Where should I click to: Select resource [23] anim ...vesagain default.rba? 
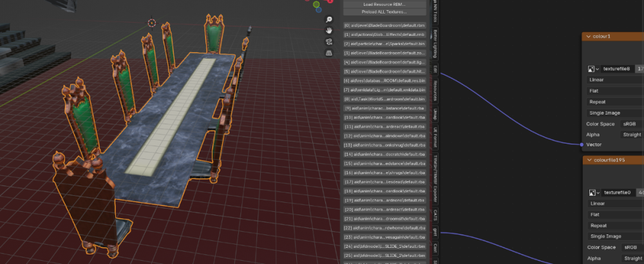pos(384,238)
